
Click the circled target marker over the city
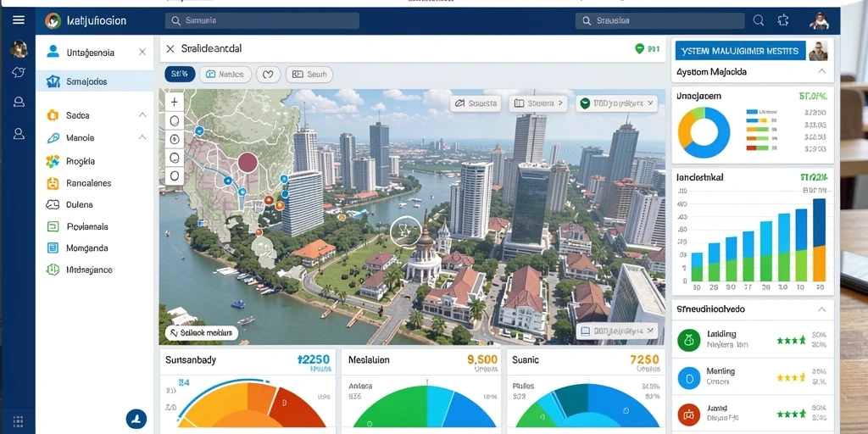click(x=406, y=231)
